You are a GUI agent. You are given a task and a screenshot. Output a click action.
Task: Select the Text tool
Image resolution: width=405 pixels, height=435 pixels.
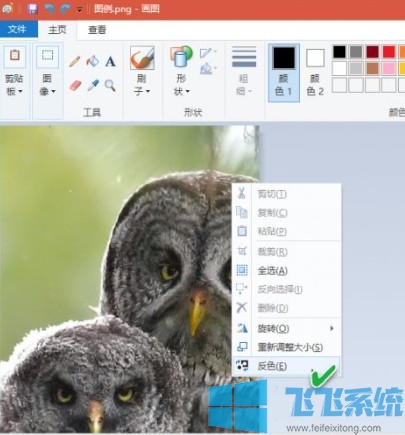coord(110,62)
